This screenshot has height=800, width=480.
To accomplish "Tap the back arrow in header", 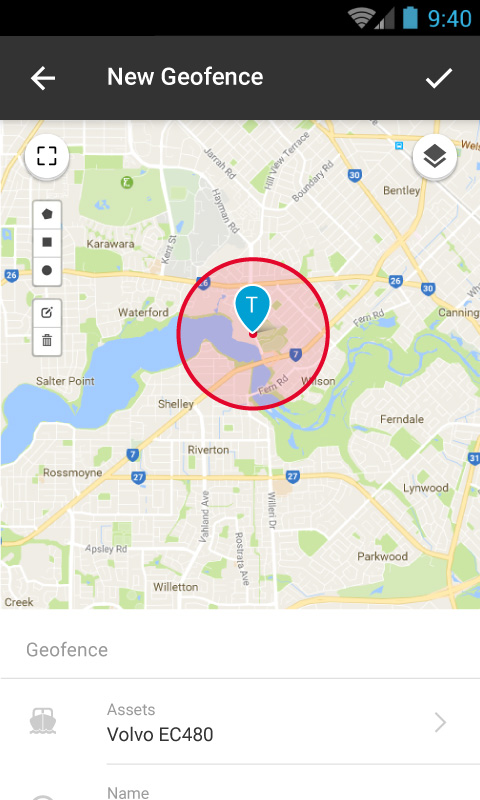I will pos(43,78).
